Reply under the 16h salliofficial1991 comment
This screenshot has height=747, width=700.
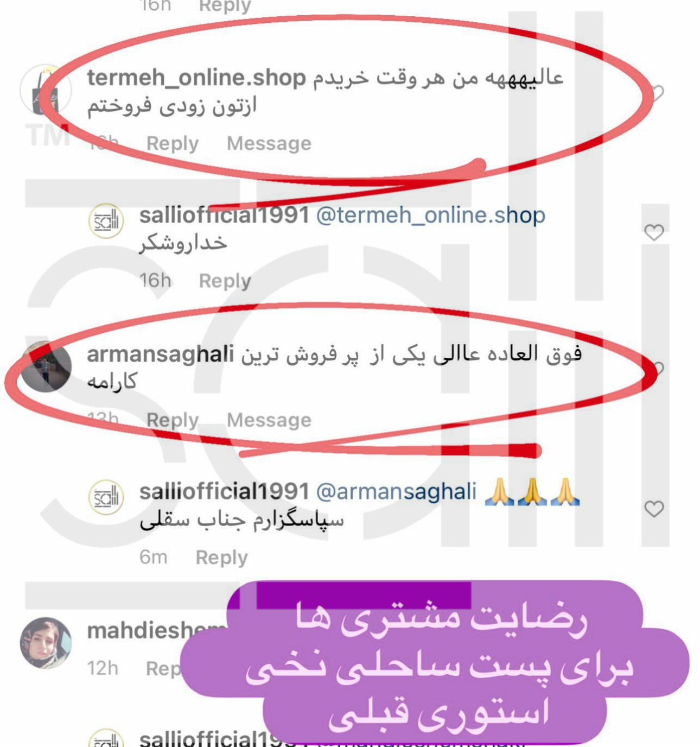225,281
